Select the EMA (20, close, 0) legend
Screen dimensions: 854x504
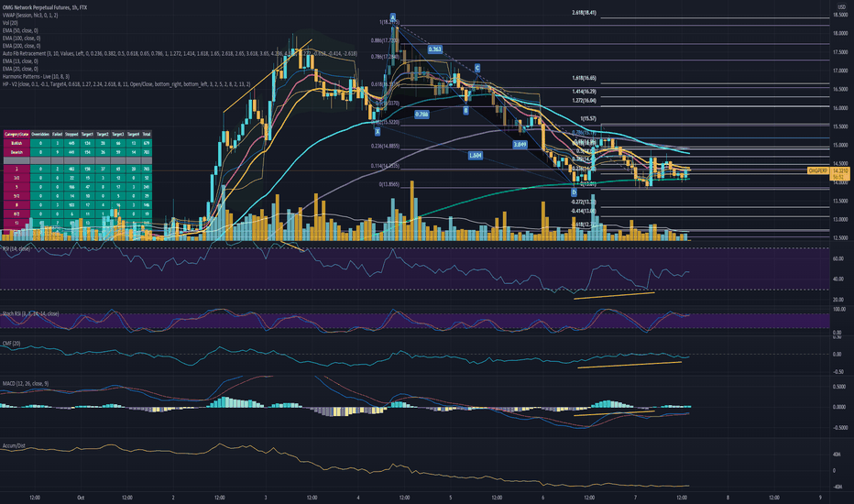tap(20, 69)
